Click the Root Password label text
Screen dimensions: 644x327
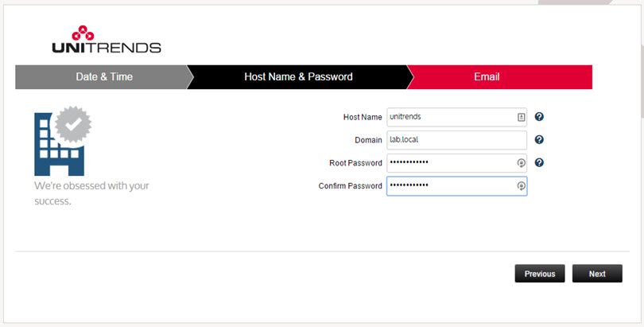355,163
